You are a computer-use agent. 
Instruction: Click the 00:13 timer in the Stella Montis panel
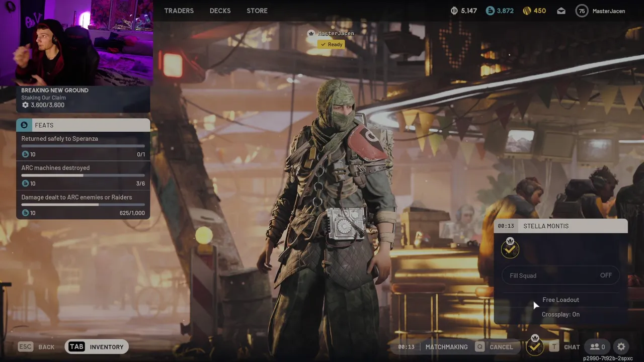(x=506, y=226)
